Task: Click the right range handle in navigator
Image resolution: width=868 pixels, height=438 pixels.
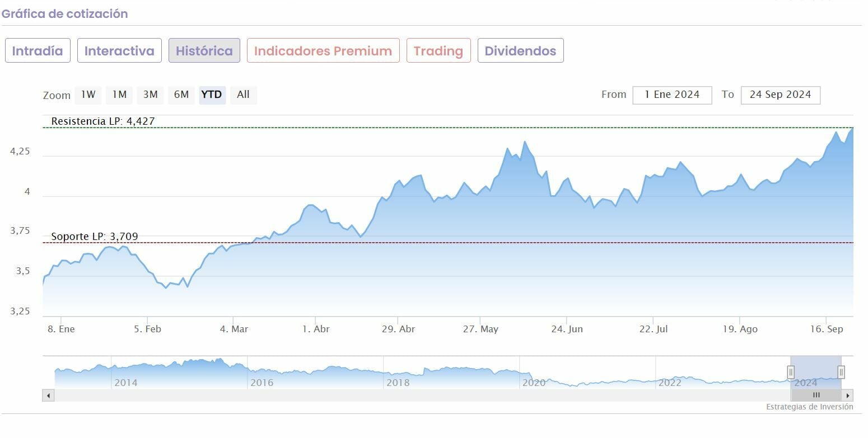Action: (x=841, y=372)
